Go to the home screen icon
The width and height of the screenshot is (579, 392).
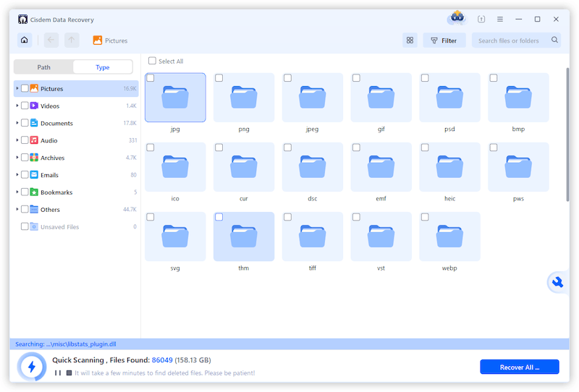[25, 41]
